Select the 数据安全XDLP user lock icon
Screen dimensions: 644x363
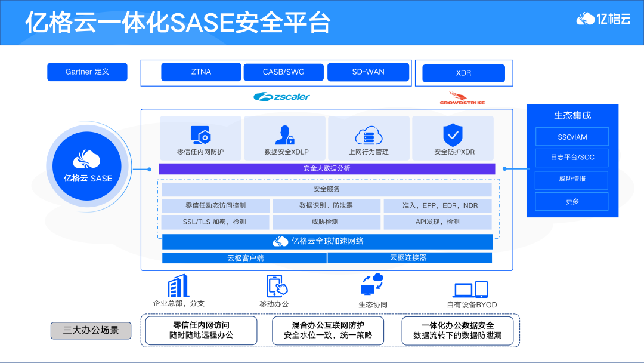(x=285, y=134)
